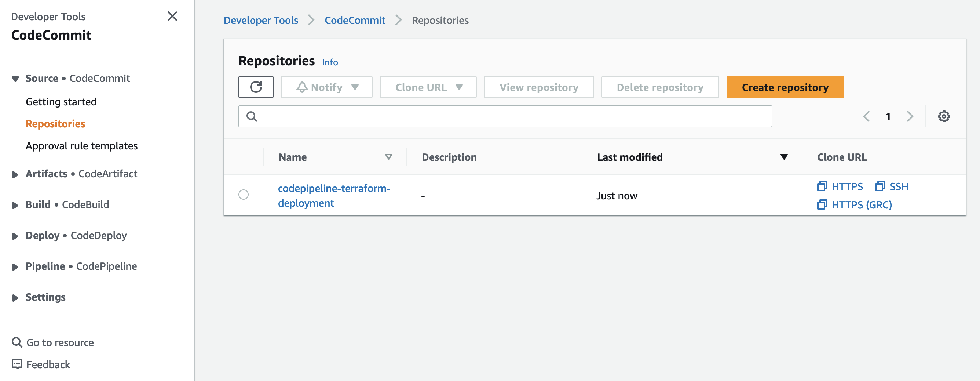This screenshot has width=980, height=381.
Task: Copy the HTTPS (GRC) clone URL icon
Action: coord(823,204)
